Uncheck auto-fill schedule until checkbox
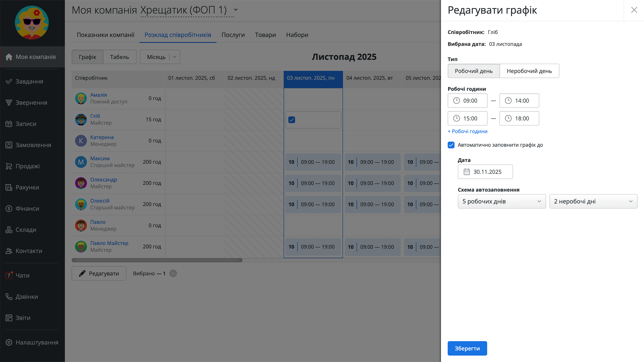Viewport: 644px width, 362px height. point(451,145)
